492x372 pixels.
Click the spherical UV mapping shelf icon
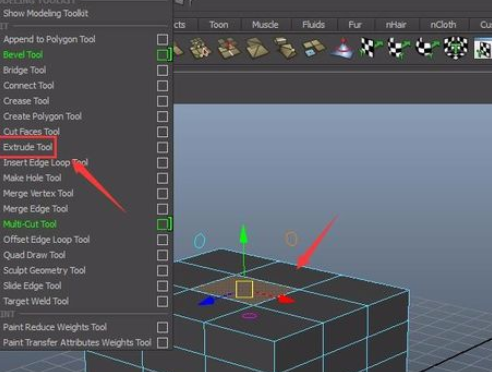(x=427, y=48)
